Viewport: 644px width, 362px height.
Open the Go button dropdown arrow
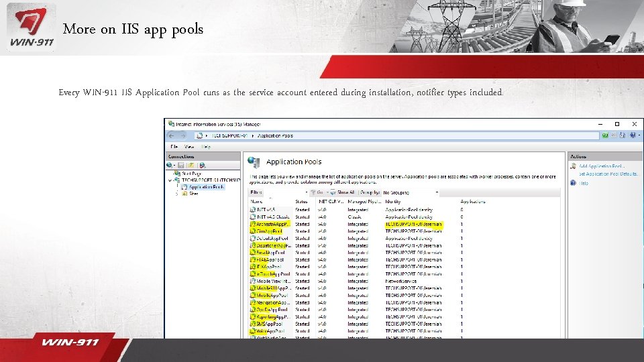click(x=327, y=192)
